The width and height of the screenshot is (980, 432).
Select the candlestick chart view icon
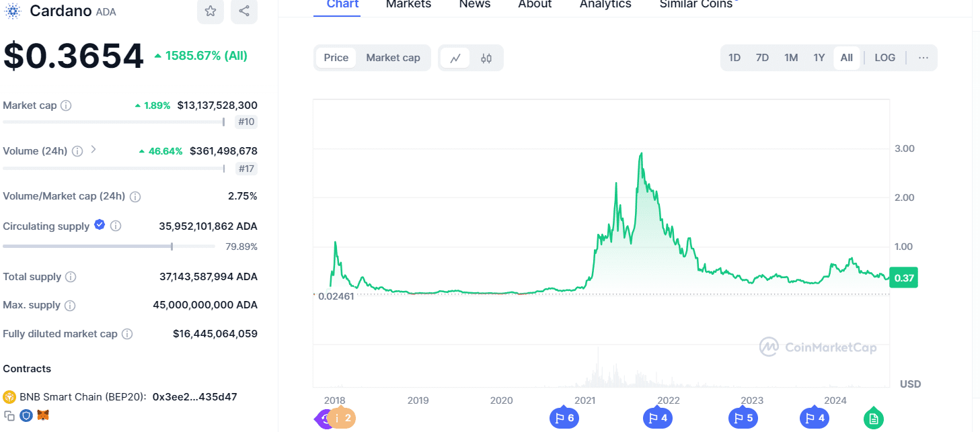486,58
